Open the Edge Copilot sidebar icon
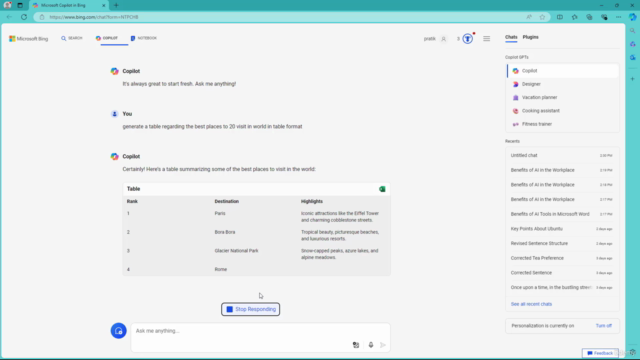Screen dimensions: 640x360 pyautogui.click(x=633, y=17)
